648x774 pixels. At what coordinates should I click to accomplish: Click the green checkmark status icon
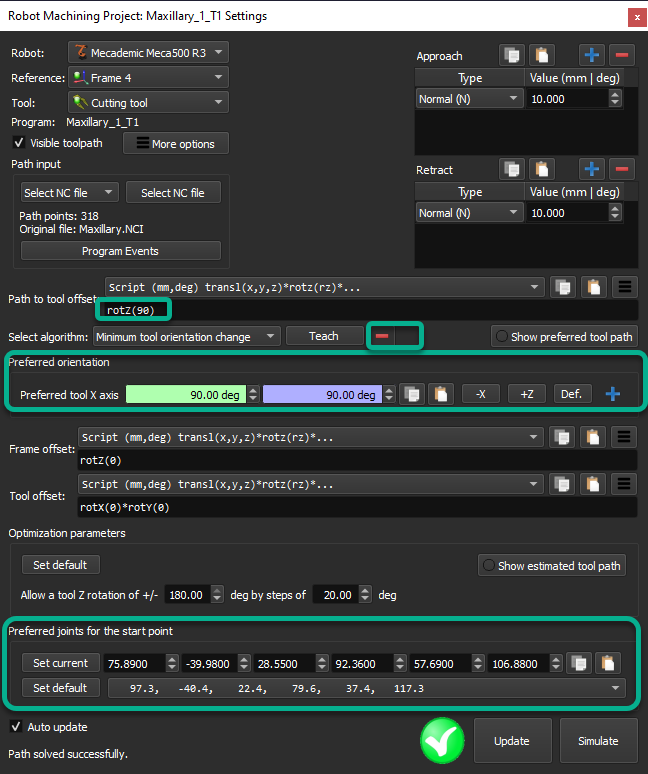pyautogui.click(x=443, y=741)
